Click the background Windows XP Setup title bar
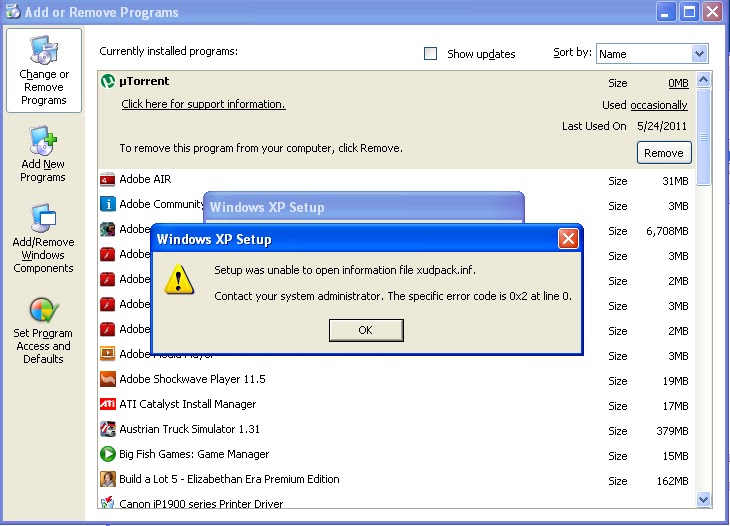 click(x=364, y=207)
